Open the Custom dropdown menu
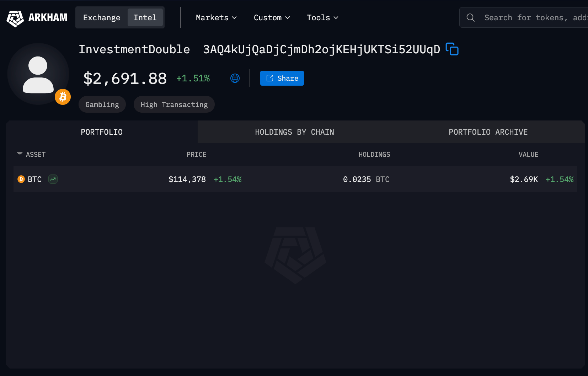Viewport: 588px width, 376px height. tap(272, 17)
